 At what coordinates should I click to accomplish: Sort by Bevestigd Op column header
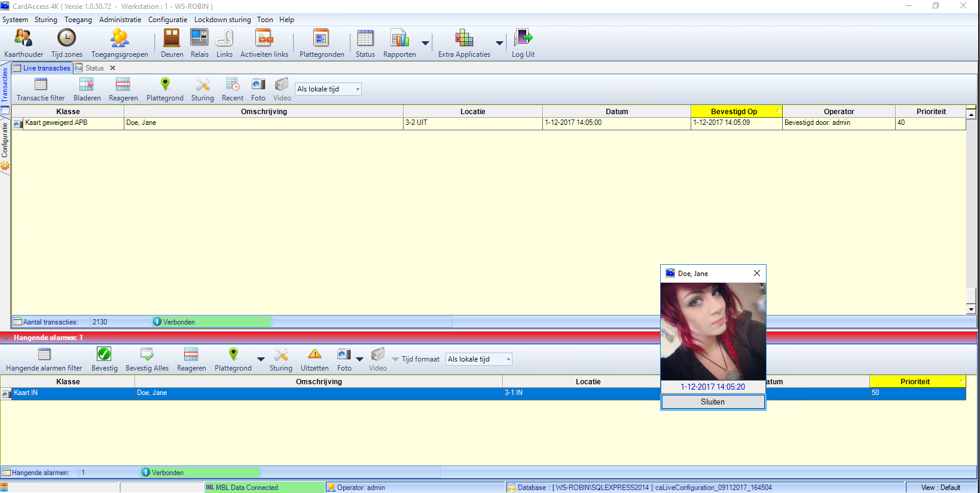coord(736,111)
